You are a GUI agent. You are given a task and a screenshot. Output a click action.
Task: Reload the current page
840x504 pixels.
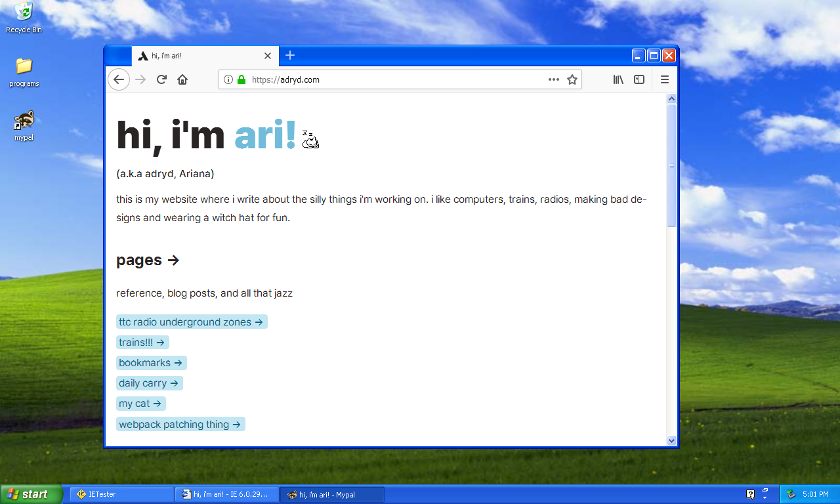161,79
